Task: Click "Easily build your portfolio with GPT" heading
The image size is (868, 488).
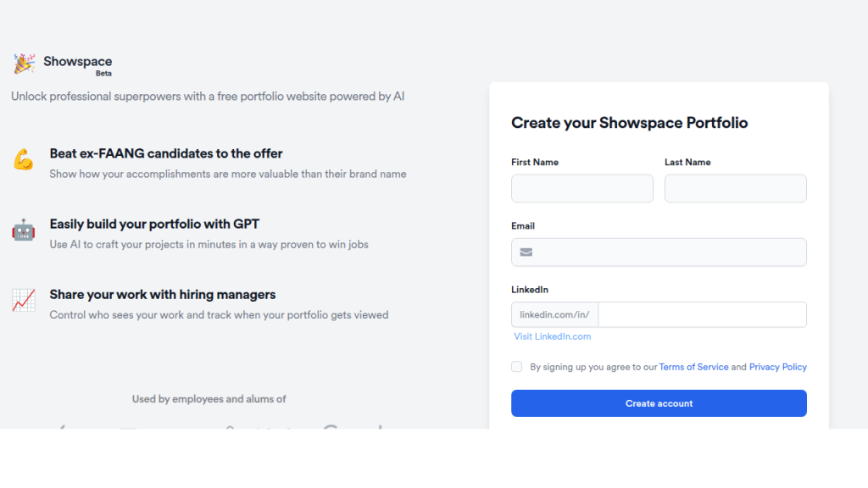Action: [154, 224]
